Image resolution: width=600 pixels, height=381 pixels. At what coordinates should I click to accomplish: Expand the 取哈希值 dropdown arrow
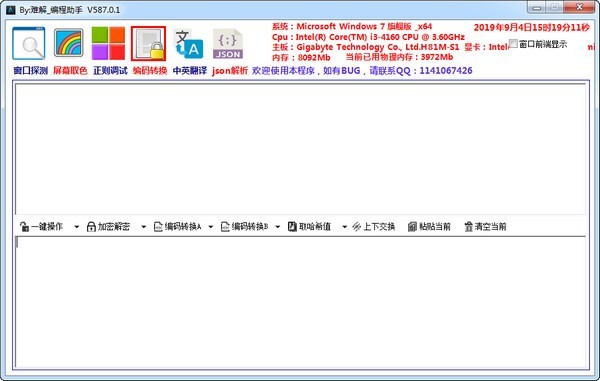pyautogui.click(x=344, y=227)
